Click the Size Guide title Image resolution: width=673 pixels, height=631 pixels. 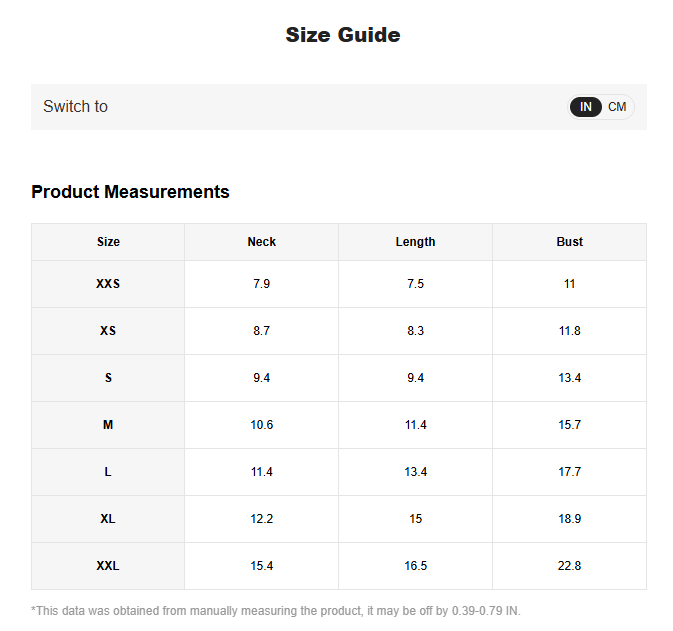click(343, 35)
